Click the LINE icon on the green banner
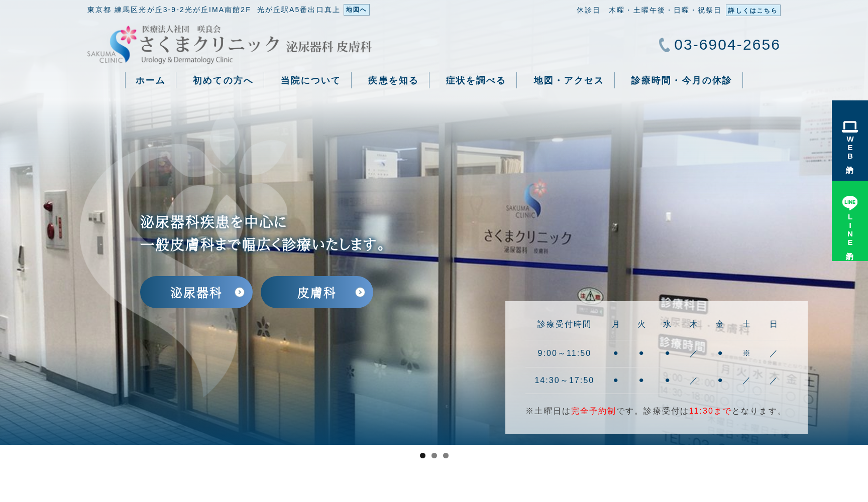The height and width of the screenshot is (502, 868). [x=849, y=202]
